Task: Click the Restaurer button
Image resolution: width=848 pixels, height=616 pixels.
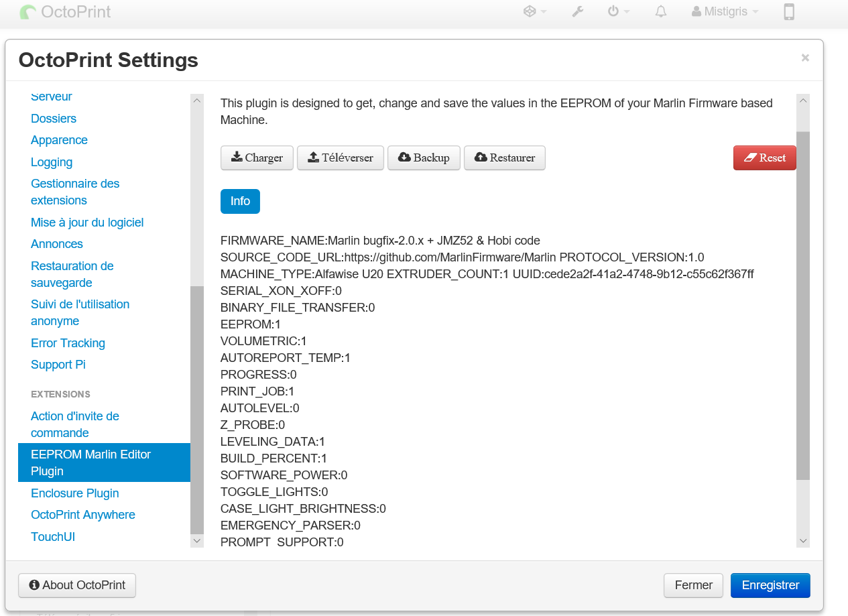Action: point(505,158)
